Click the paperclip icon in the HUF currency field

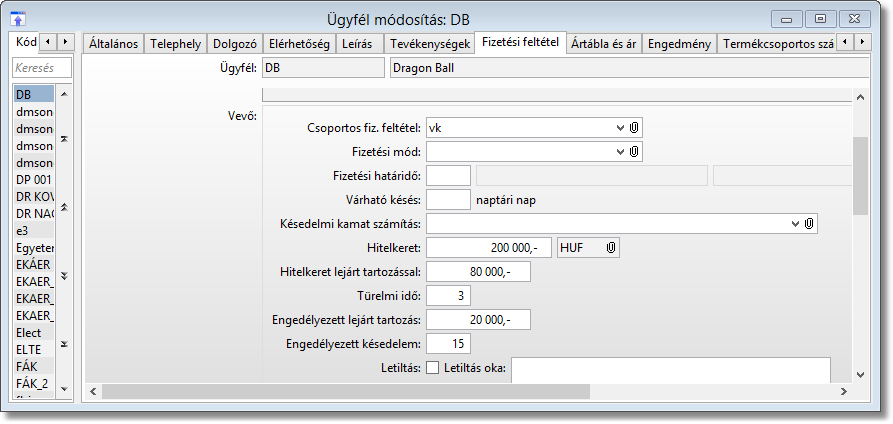point(610,247)
